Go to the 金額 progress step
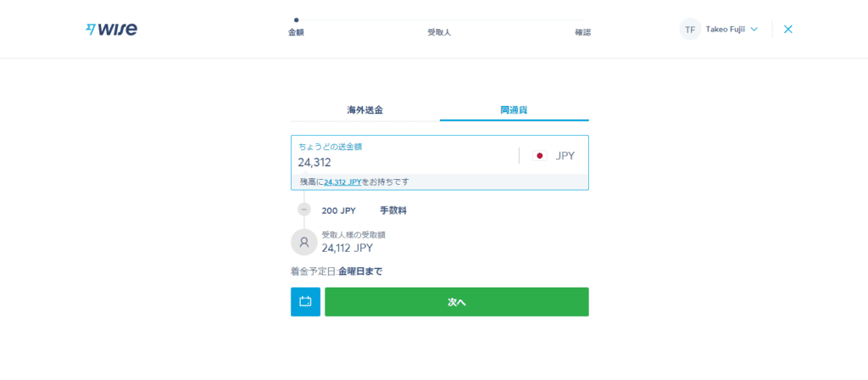868x380 pixels. [x=296, y=32]
